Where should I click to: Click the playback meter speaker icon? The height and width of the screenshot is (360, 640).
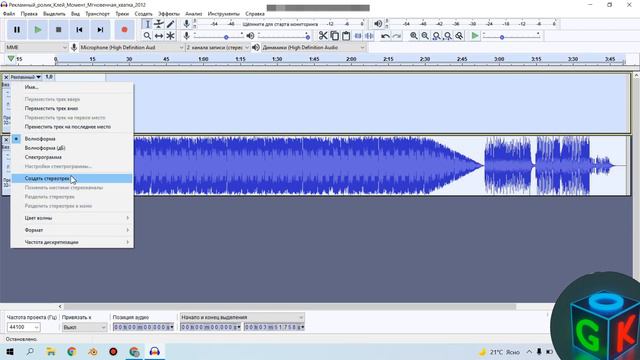tap(378, 24)
